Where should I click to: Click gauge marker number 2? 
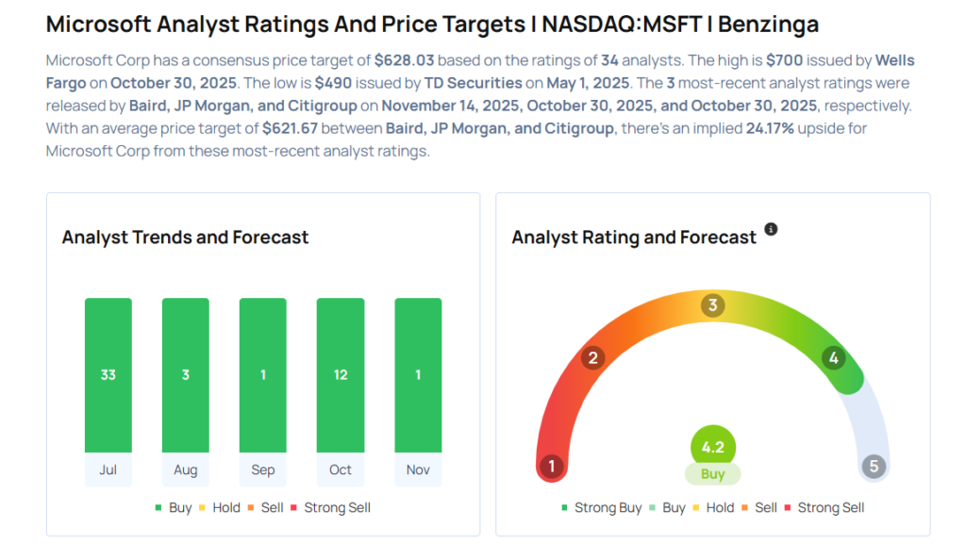[592, 357]
